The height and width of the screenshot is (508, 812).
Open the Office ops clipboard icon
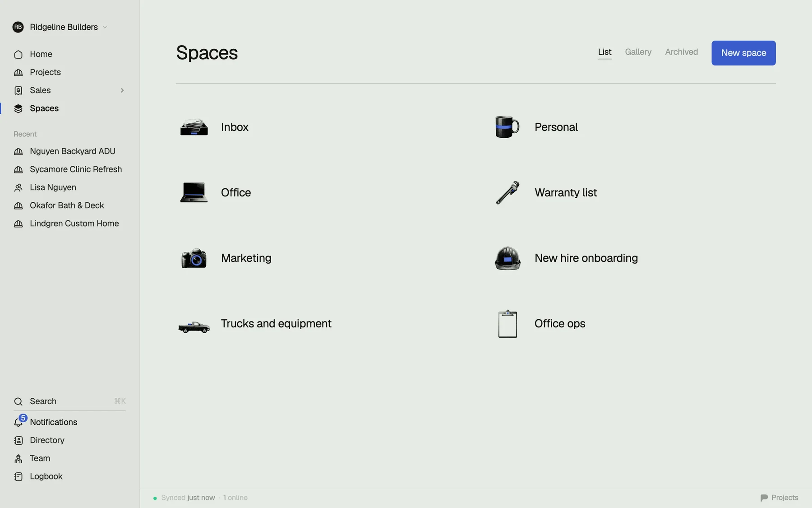click(507, 324)
